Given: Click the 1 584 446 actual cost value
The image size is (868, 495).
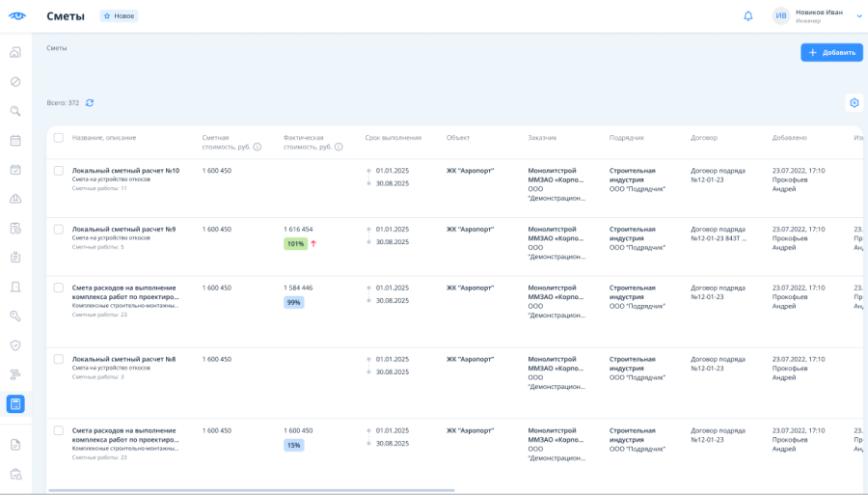Looking at the screenshot, I should [298, 288].
